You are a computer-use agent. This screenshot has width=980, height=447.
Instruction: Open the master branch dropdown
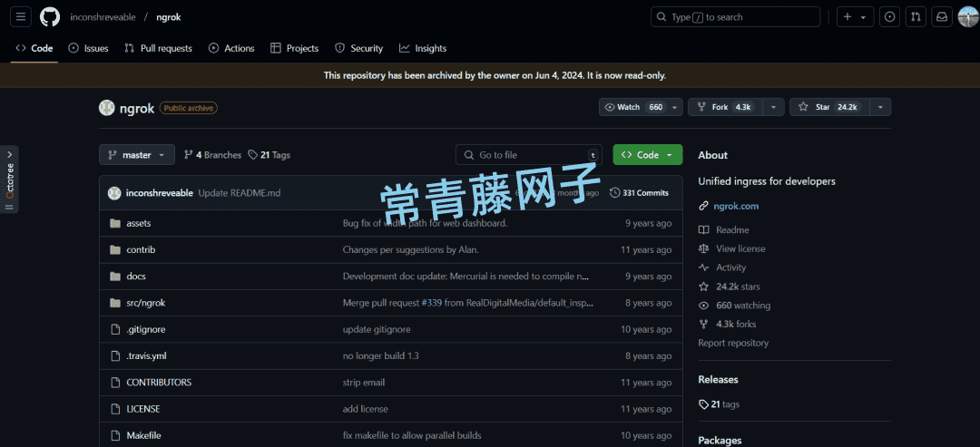pyautogui.click(x=136, y=155)
